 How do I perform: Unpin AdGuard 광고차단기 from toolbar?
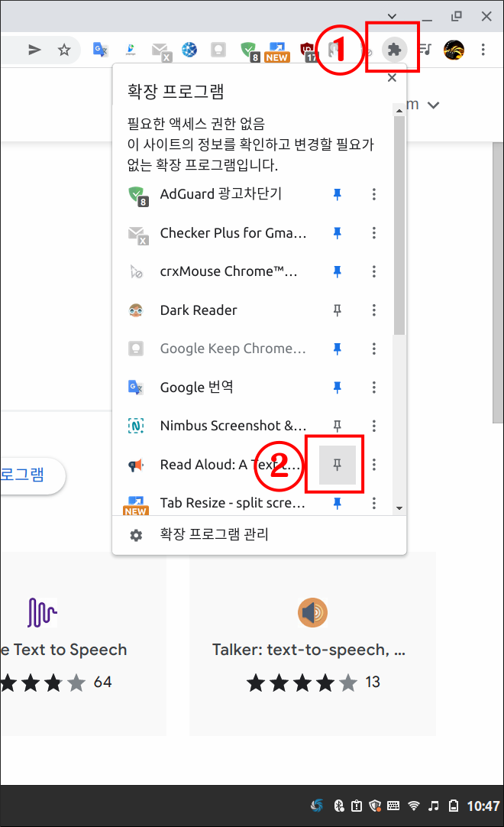[x=338, y=194]
